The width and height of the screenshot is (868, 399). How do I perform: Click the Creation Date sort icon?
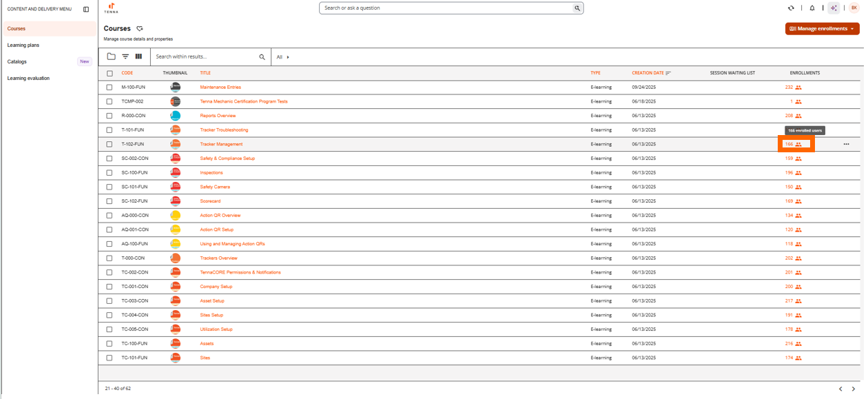click(668, 73)
